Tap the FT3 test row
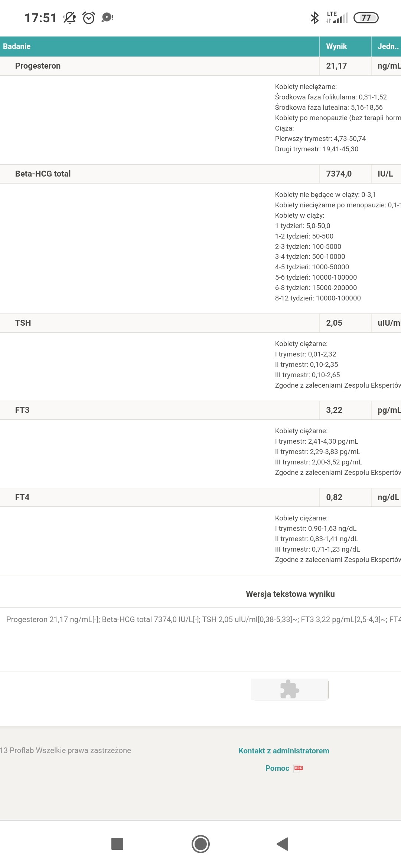Screen dimensions: 401x868 (22, 410)
